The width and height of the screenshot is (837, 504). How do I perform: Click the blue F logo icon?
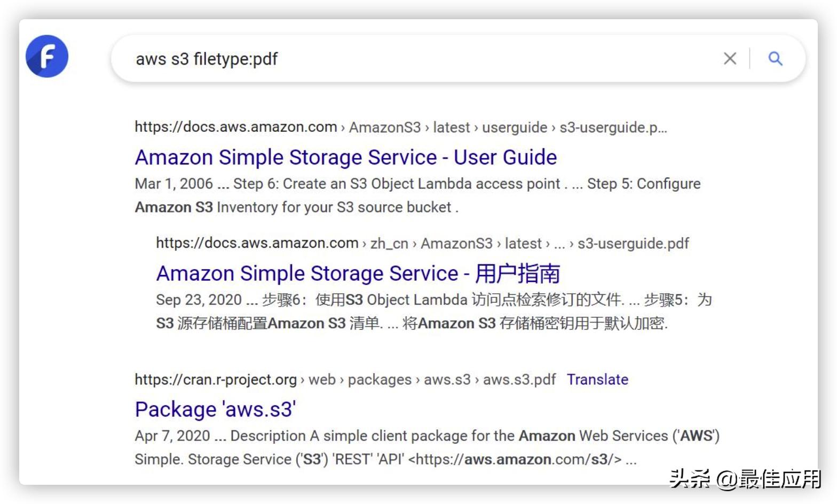[x=47, y=57]
